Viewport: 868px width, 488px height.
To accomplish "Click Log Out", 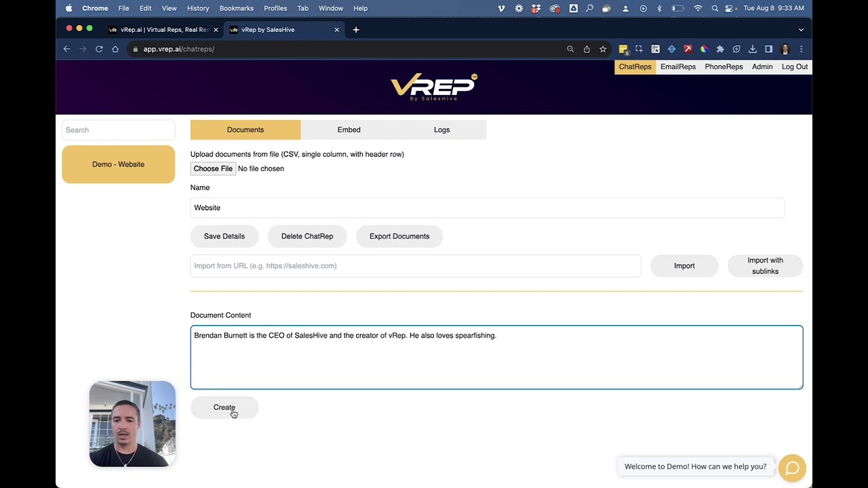I will point(795,66).
